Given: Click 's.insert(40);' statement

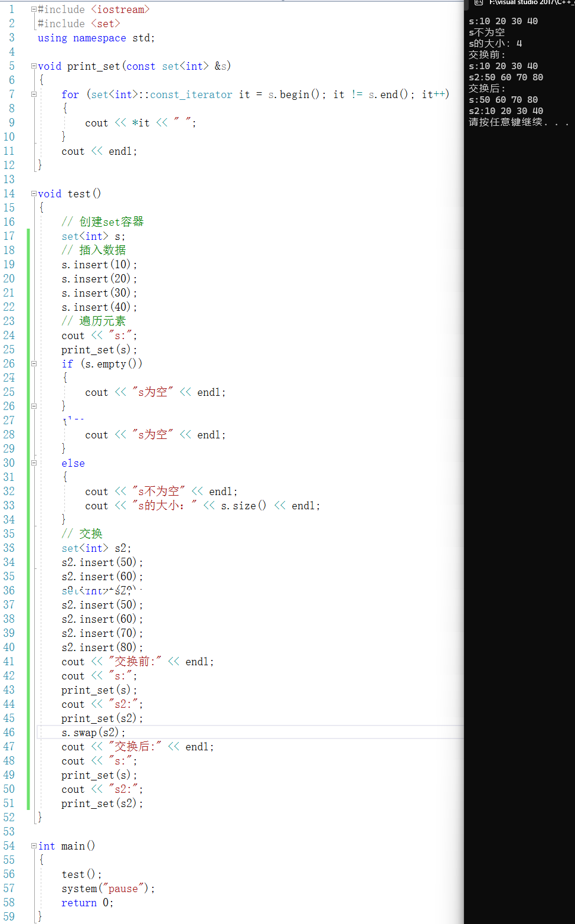Looking at the screenshot, I should pos(99,307).
